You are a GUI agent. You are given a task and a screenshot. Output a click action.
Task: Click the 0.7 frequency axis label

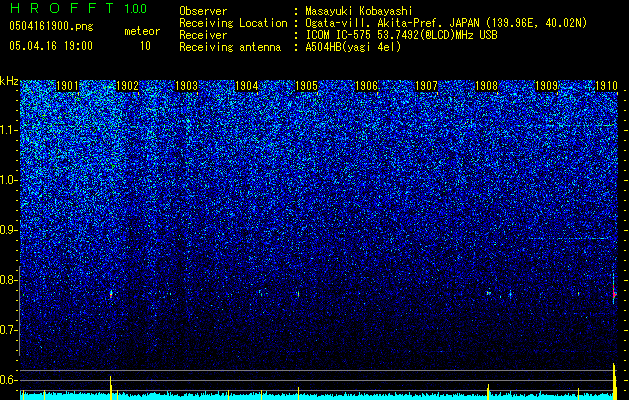(9, 330)
